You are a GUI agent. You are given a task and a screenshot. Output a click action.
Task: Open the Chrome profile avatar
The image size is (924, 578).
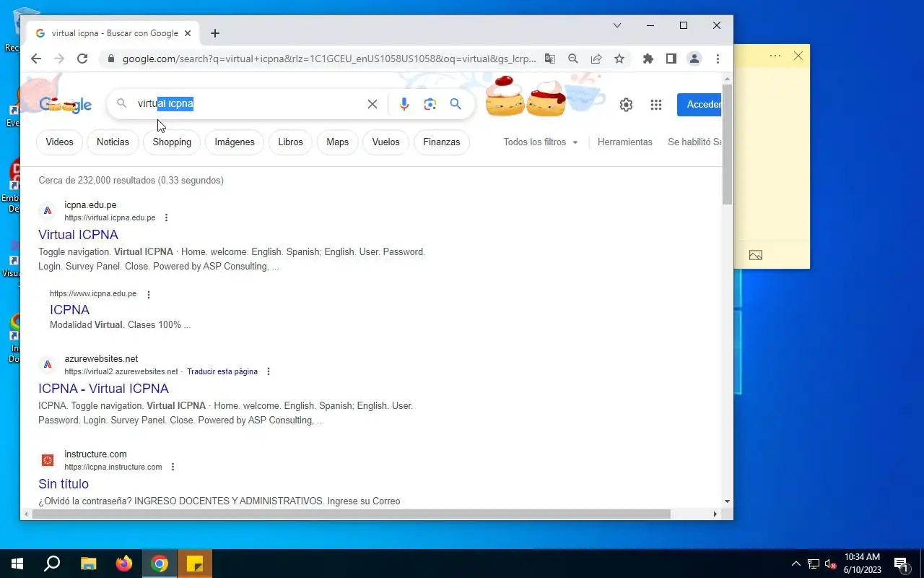[x=694, y=59]
